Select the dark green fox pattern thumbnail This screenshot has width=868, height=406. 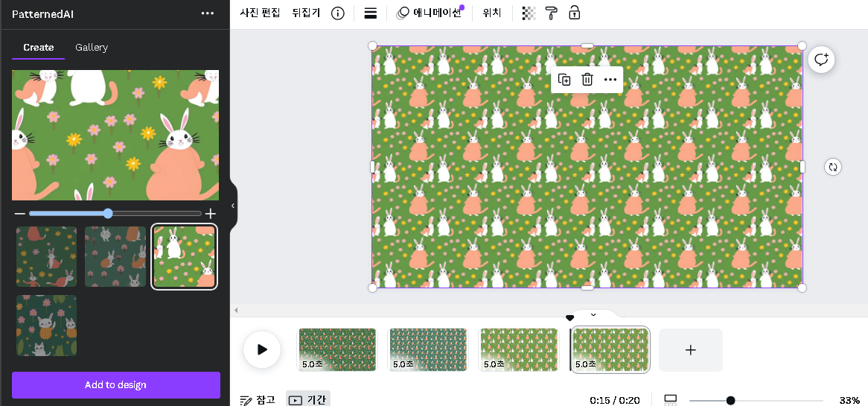click(46, 256)
